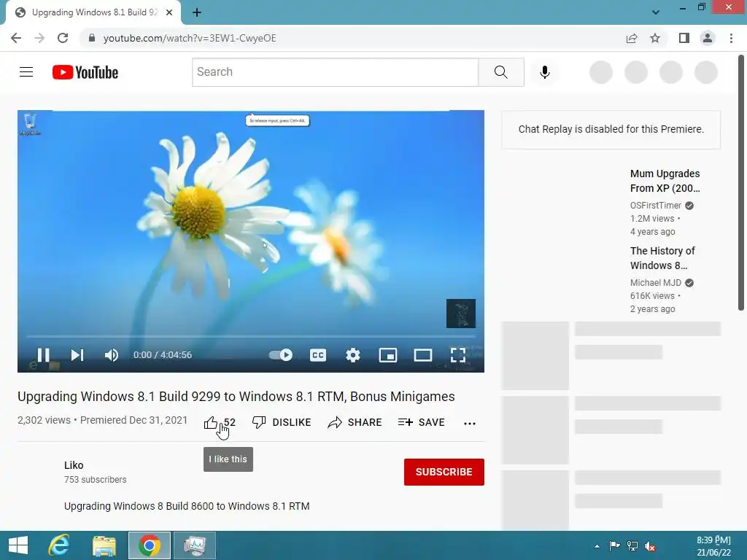Launch Internet Explorer from the taskbar
747x560 pixels.
point(60,545)
